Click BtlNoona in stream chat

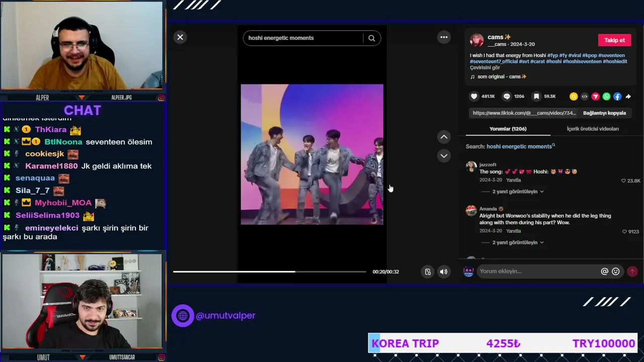click(x=63, y=142)
